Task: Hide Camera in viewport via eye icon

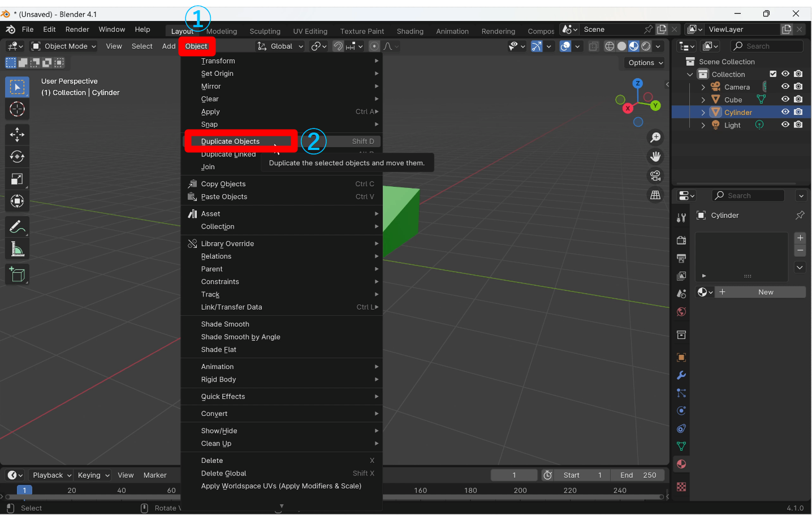Action: [x=785, y=87]
